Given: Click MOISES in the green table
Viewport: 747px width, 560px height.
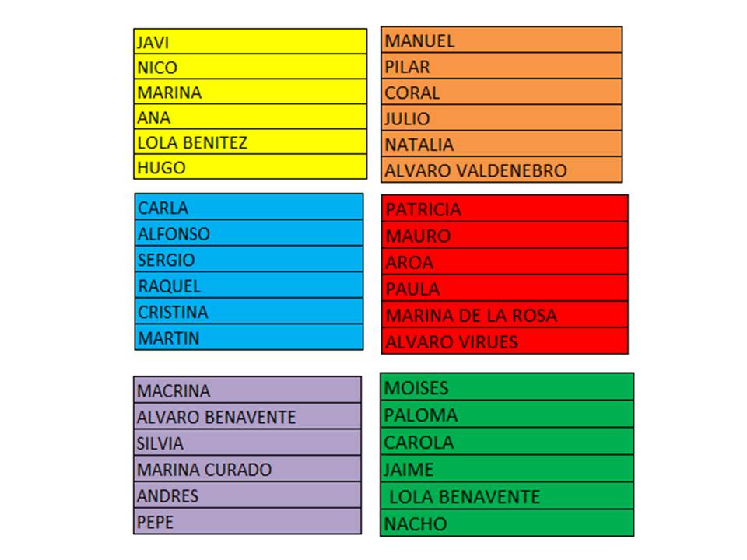Looking at the screenshot, I should point(507,387).
